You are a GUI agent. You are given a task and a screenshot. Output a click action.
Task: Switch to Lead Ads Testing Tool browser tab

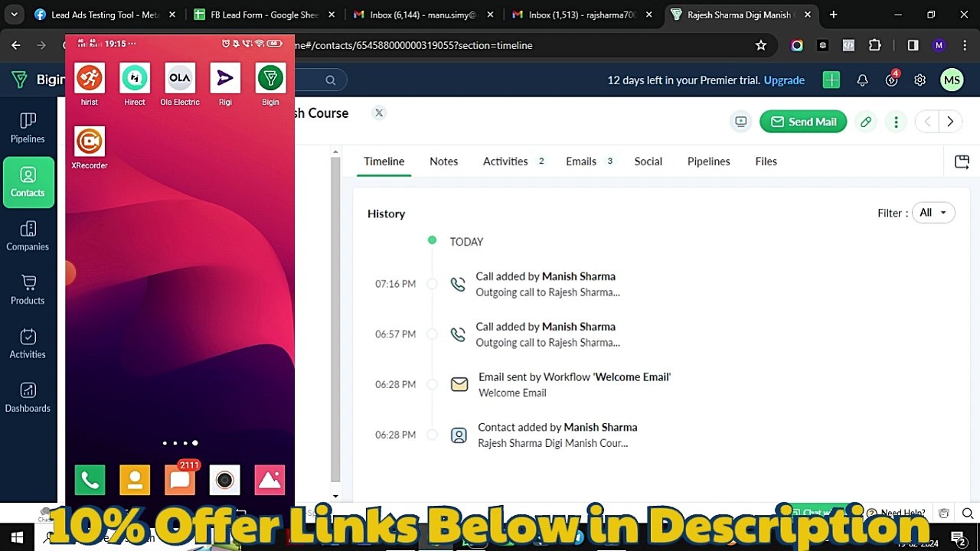click(x=106, y=15)
